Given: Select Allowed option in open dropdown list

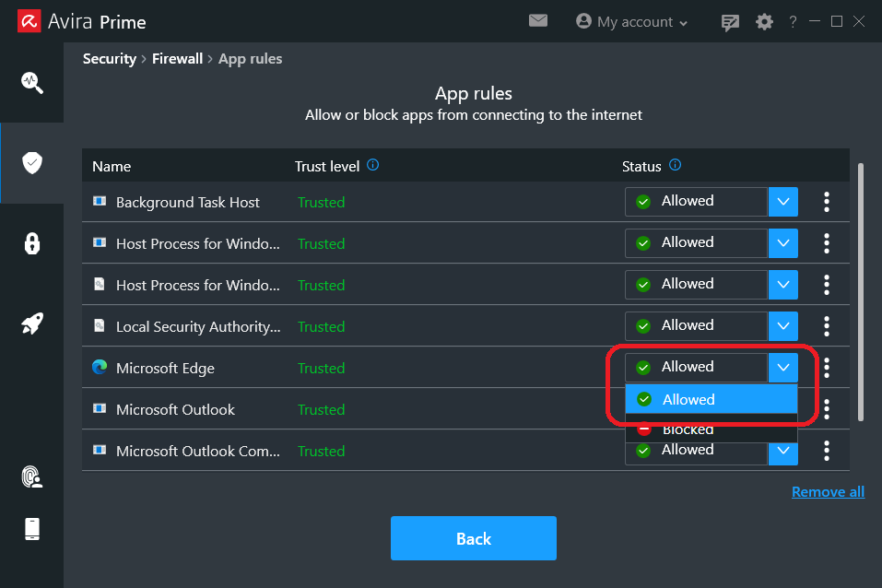Looking at the screenshot, I should (x=711, y=399).
